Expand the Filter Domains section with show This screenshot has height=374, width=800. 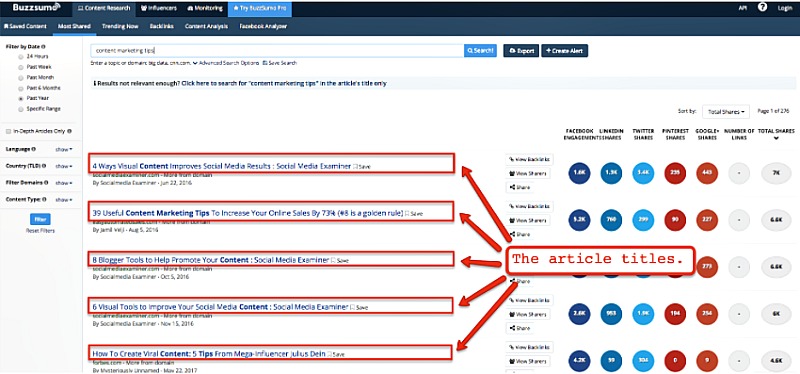point(64,183)
